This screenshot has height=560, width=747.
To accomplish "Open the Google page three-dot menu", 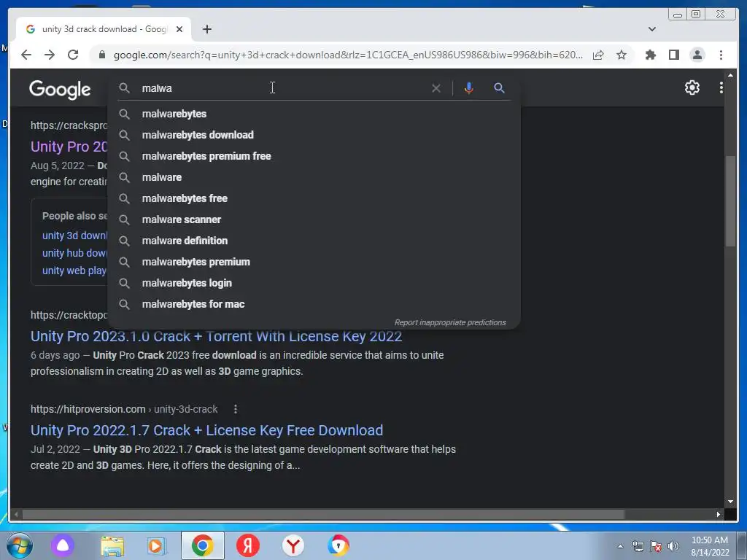I will tap(721, 87).
